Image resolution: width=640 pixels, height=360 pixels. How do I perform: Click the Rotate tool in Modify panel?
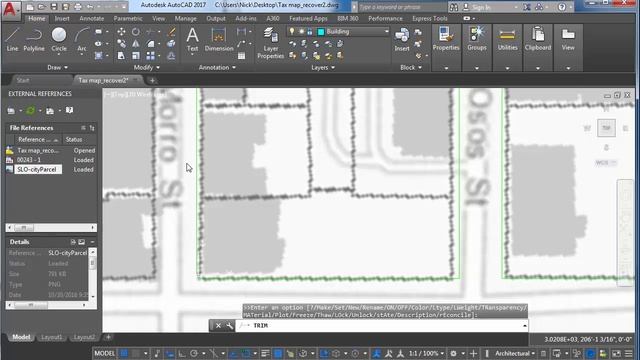[136, 32]
